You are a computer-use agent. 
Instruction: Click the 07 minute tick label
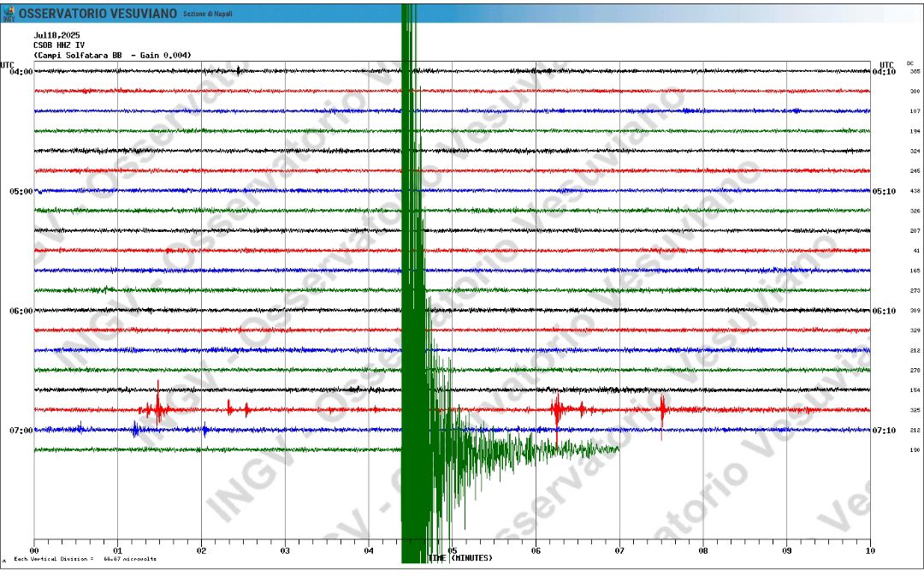pos(619,551)
